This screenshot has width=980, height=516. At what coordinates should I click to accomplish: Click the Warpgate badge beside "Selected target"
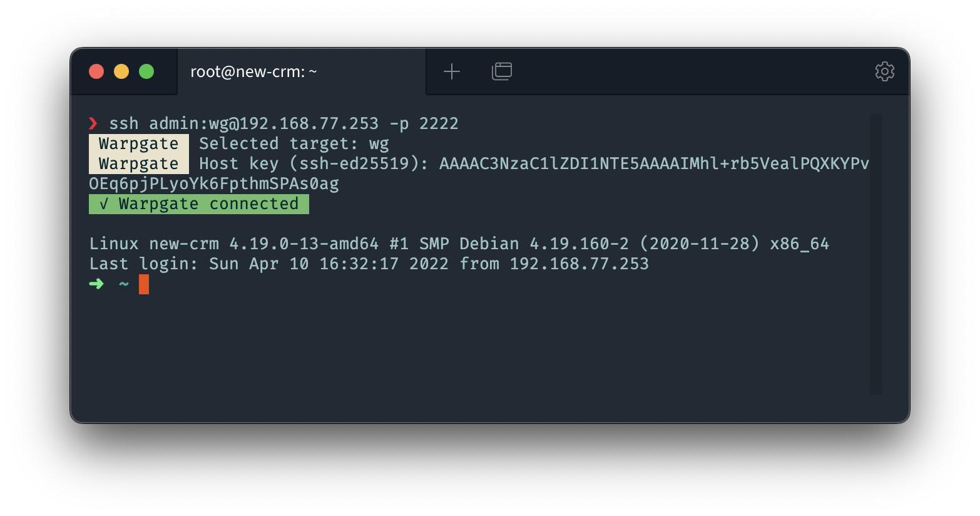point(139,144)
